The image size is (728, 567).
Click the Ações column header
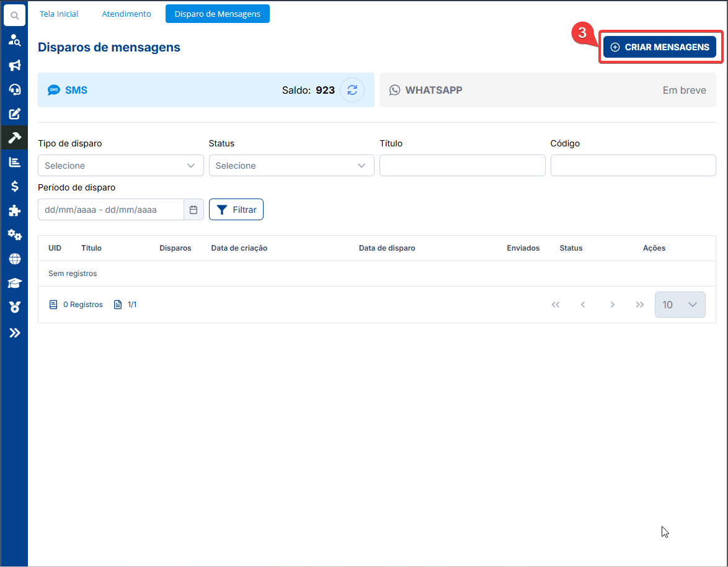point(654,248)
